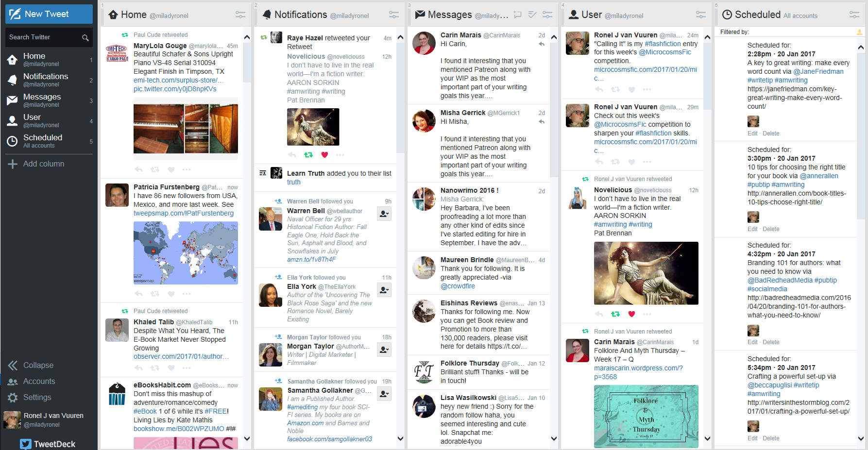
Task: Open more actions on Check out this week's tweet
Action: (x=647, y=162)
